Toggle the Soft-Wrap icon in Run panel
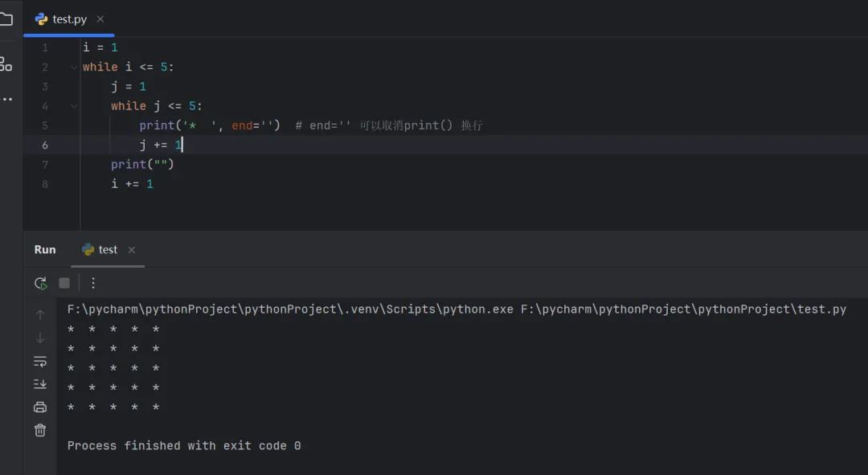The width and height of the screenshot is (868, 475). click(40, 361)
